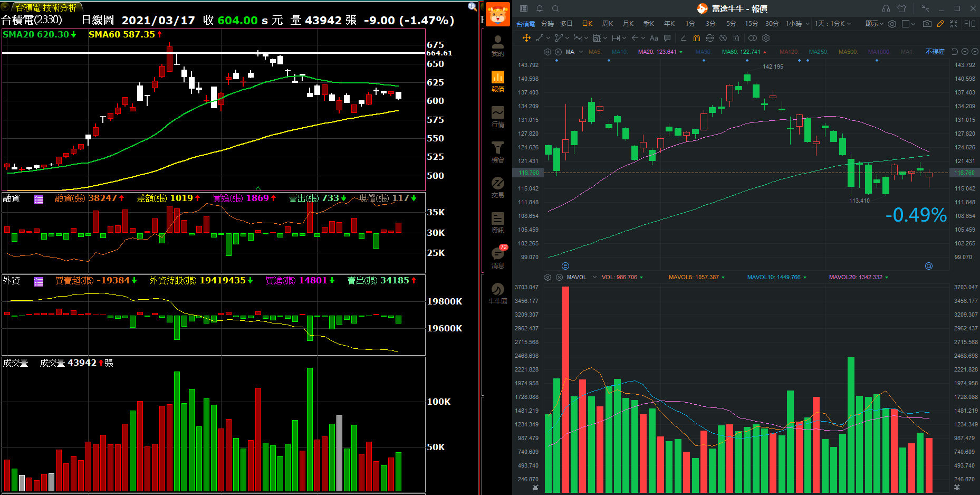This screenshot has width=980, height=495.
Task: Open the notification bell in Futu title bar
Action: point(540,8)
